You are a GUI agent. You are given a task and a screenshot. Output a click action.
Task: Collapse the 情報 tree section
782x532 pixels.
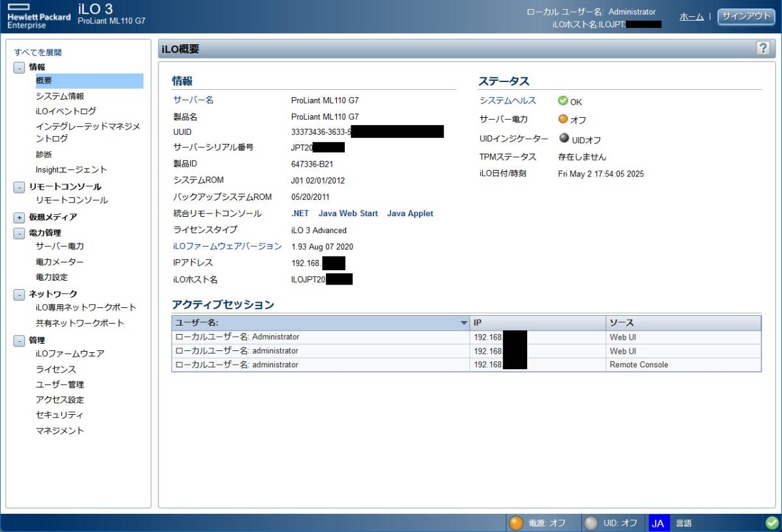pos(20,67)
